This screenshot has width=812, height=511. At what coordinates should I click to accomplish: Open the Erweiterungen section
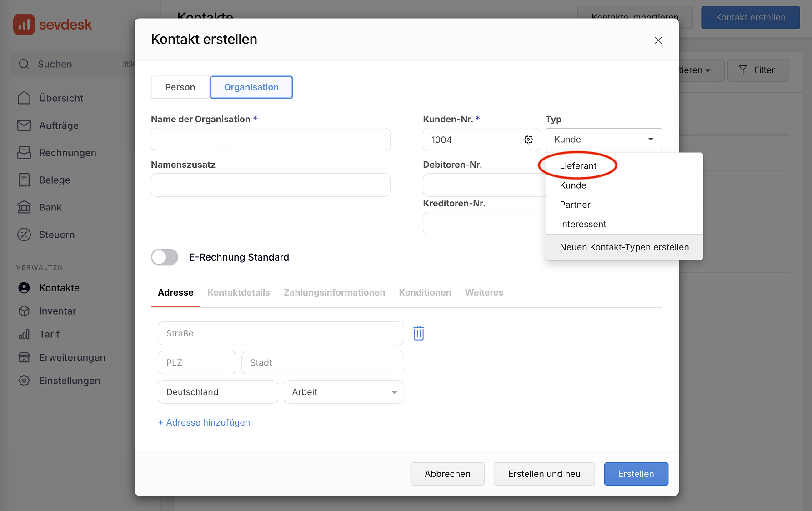(72, 357)
